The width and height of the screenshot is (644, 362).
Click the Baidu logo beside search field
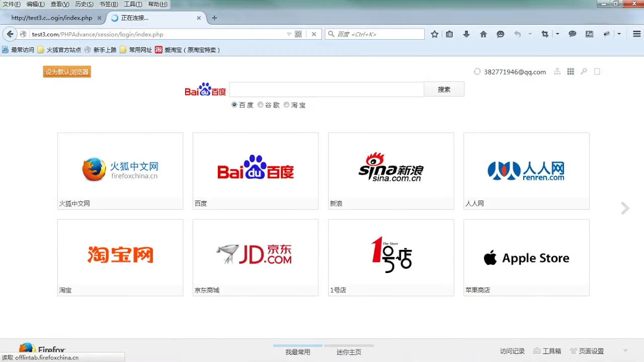click(x=205, y=89)
